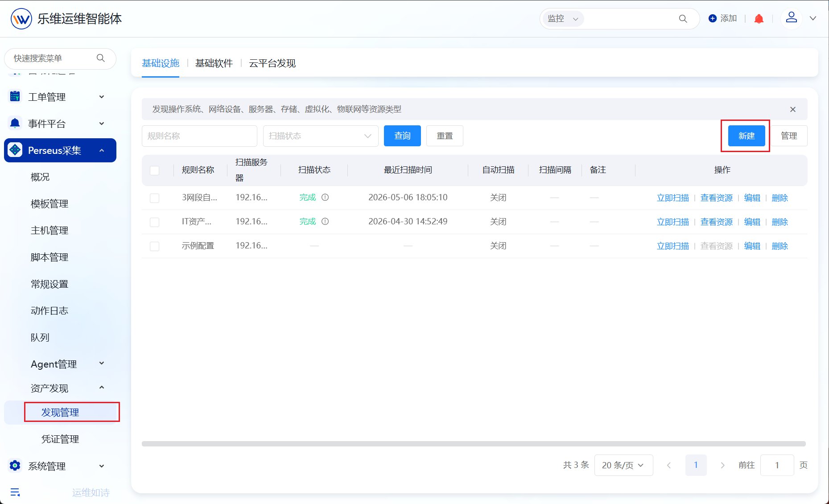829x504 pixels.
Task: Open the red notification bell
Action: coord(759,19)
